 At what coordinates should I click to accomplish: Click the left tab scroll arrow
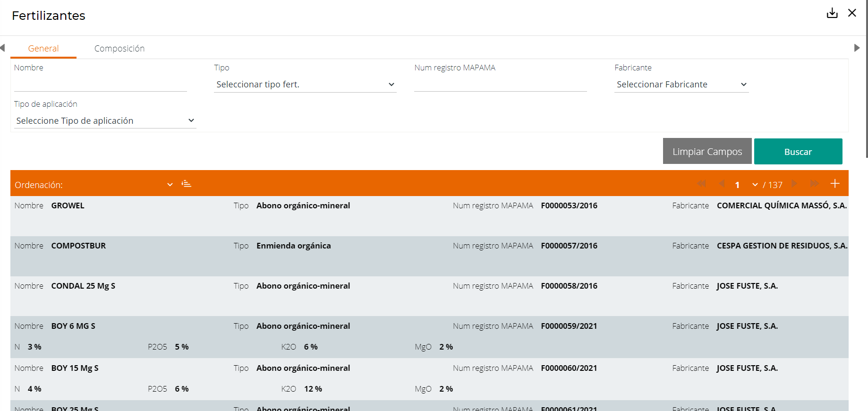(3, 48)
